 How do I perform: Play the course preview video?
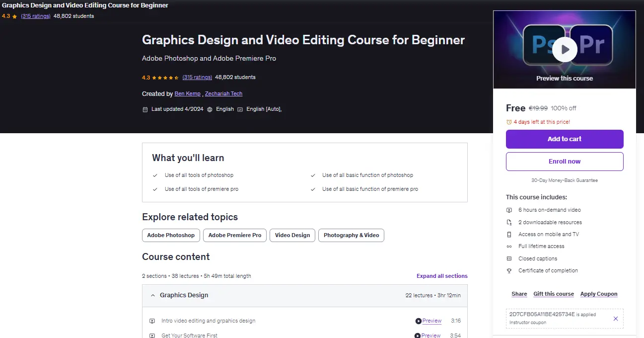[x=565, y=49]
